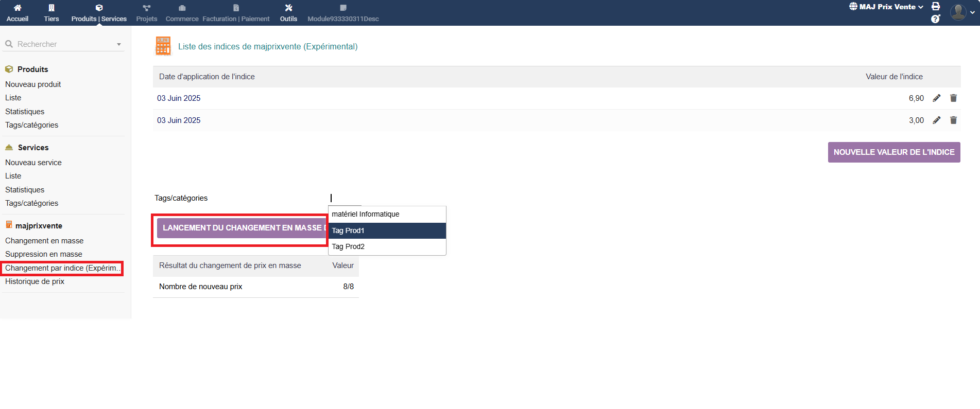Open the user avatar menu
Screen dimensions: 980x409
[961, 12]
